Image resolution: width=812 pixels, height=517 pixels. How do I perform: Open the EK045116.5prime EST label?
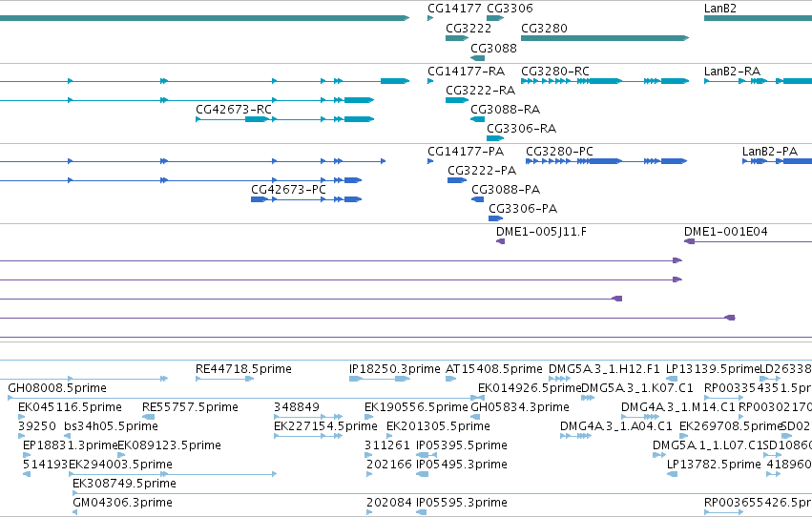70,407
